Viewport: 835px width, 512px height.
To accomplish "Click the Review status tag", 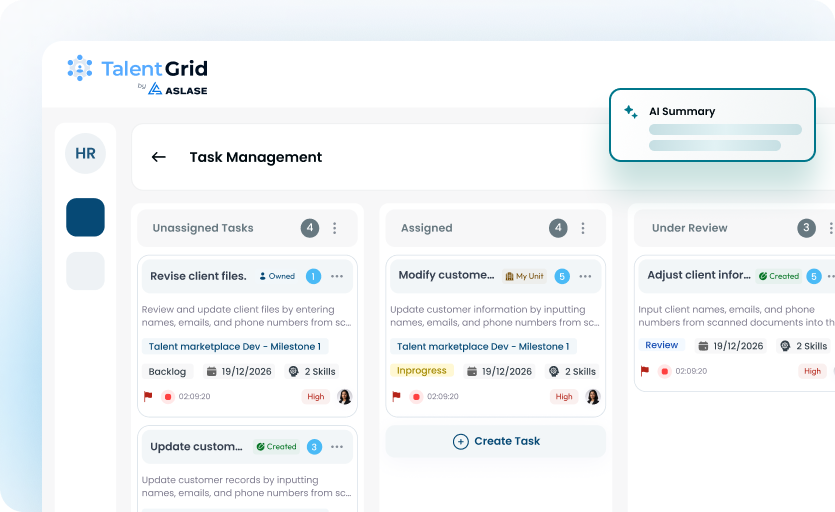I will (x=661, y=345).
